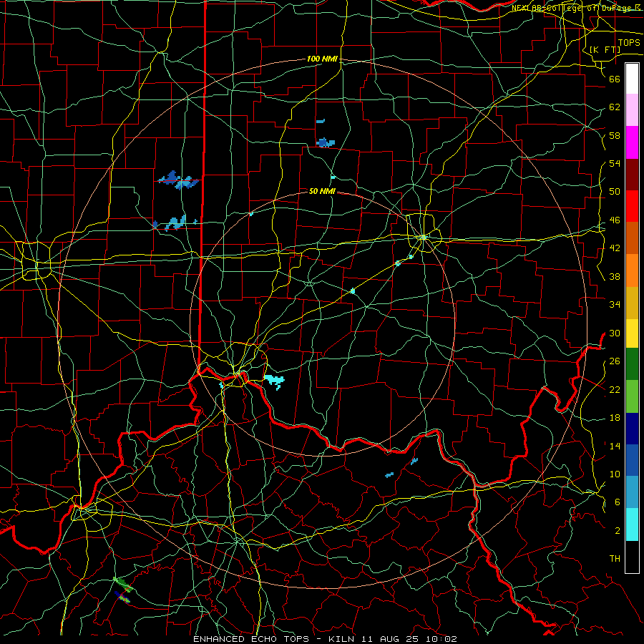This screenshot has height=644, width=644.
Task: Select the magenta legend swatch
Action: 632,142
